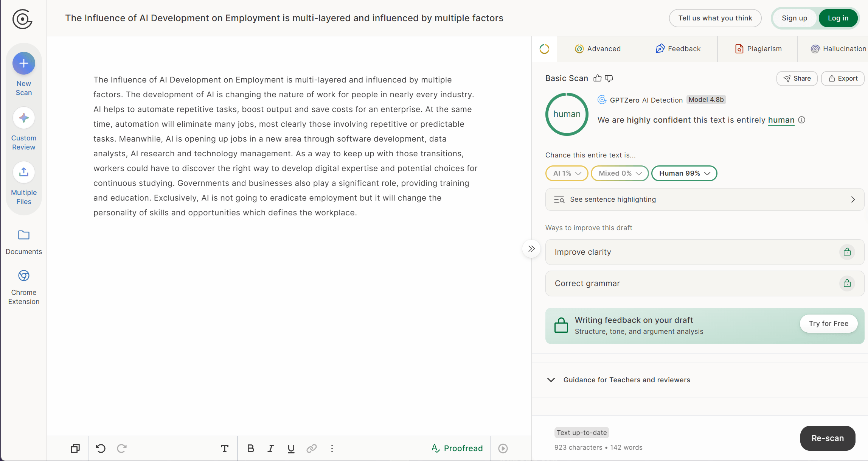Viewport: 868px width, 461px height.
Task: Open the three-dot more options menu
Action: [332, 449]
